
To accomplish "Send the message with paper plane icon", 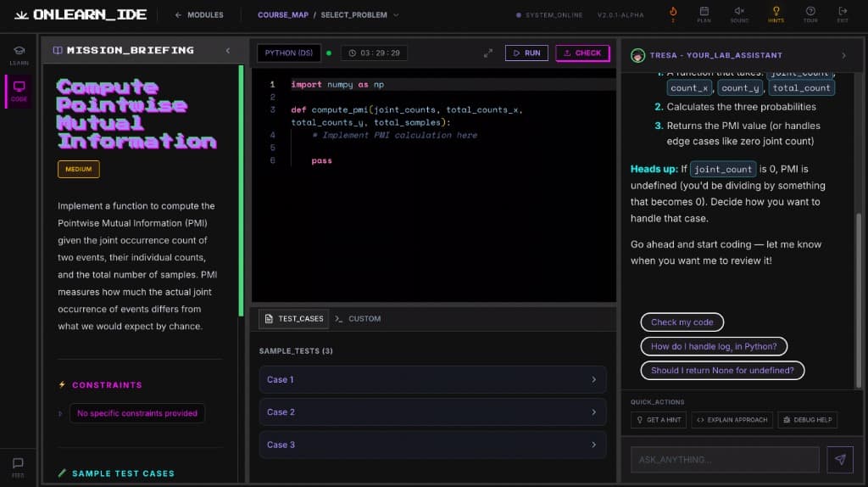I will (840, 459).
